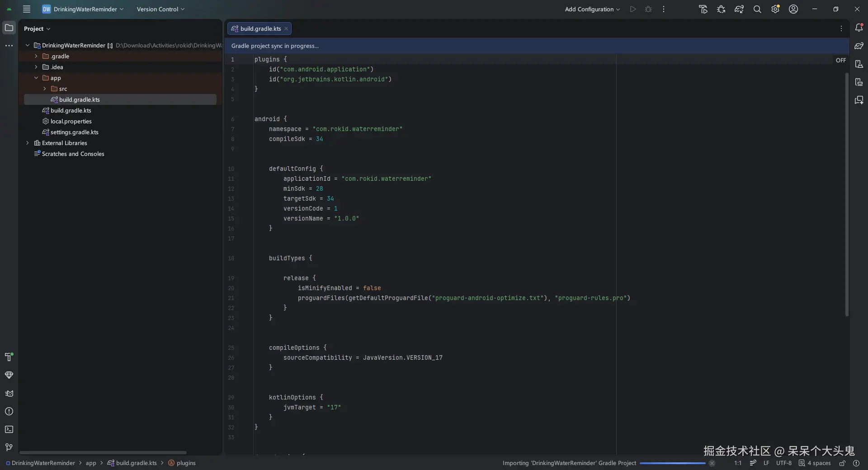Collapse the app folder node
The width and height of the screenshot is (868, 470).
coord(36,78)
